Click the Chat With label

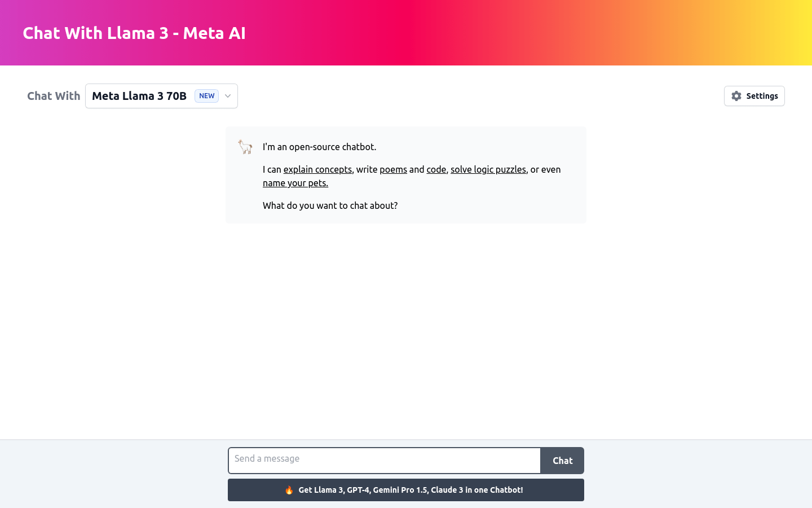pos(54,96)
